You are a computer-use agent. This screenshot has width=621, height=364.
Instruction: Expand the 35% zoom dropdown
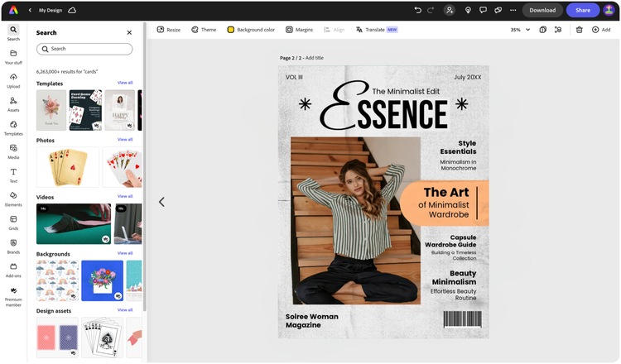520,30
